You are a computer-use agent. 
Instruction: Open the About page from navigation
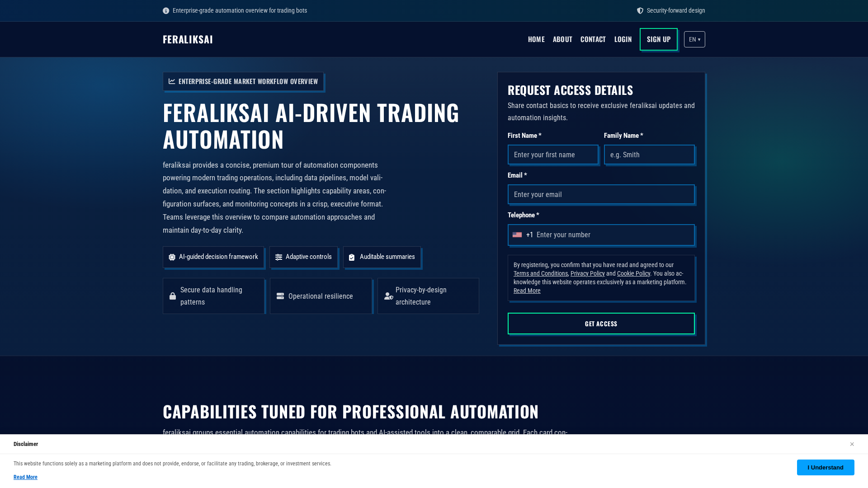tap(562, 39)
